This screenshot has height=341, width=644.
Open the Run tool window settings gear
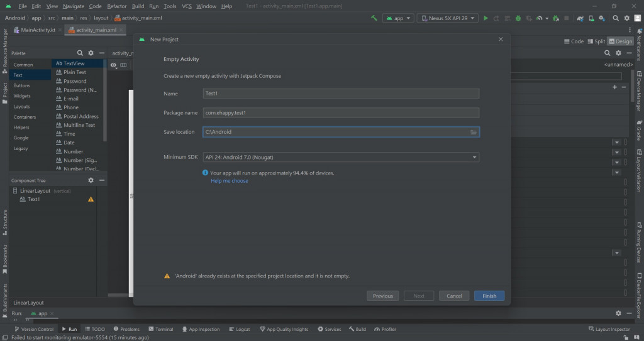[619, 313]
